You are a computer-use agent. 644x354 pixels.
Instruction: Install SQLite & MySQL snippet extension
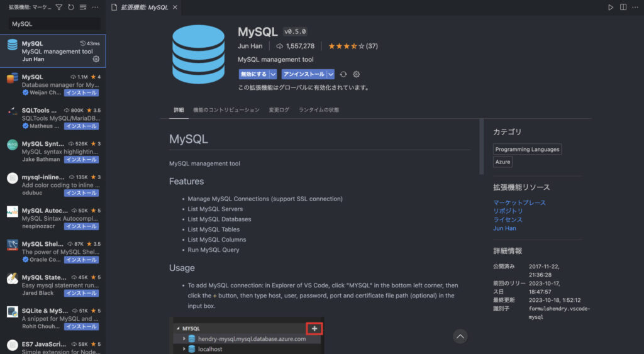(x=81, y=326)
